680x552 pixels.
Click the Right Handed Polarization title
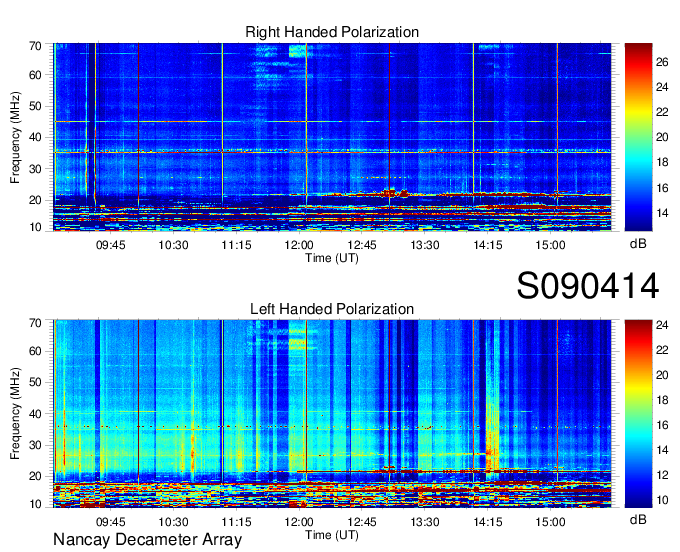coord(332,32)
